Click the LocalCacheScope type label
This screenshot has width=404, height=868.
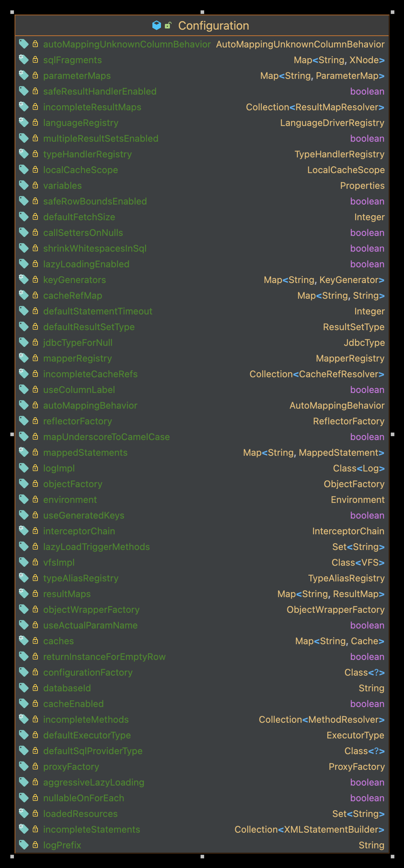tap(346, 170)
